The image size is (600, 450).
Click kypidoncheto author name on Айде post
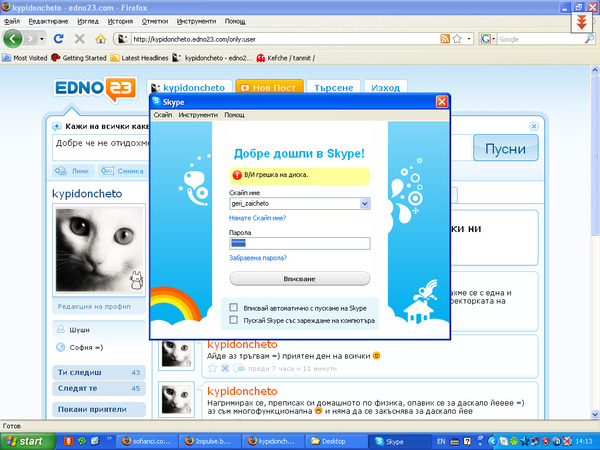pyautogui.click(x=242, y=344)
